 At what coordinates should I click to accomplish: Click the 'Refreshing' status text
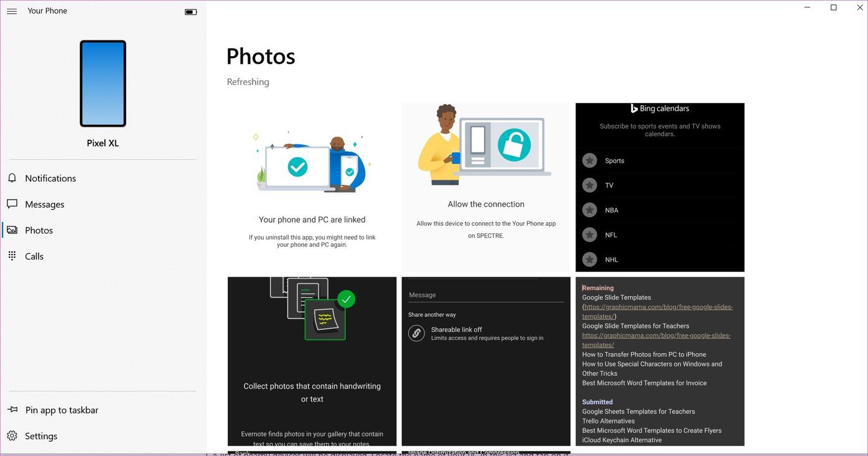248,82
